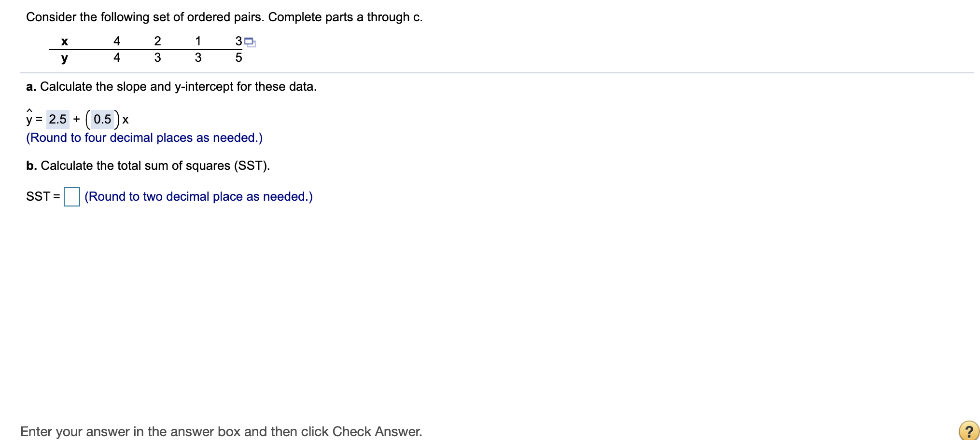
Task: Click the part a instruction text
Action: (x=171, y=87)
